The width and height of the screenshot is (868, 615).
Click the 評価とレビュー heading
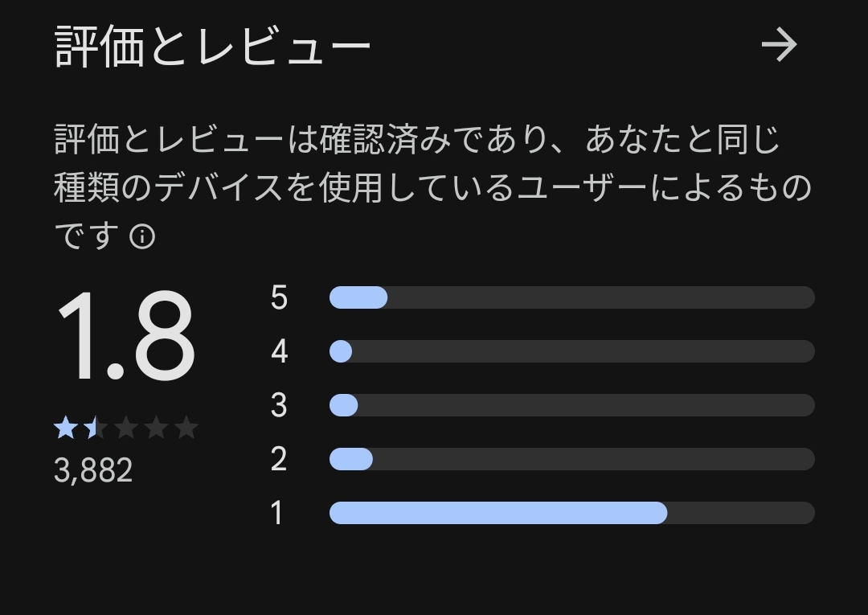212,47
